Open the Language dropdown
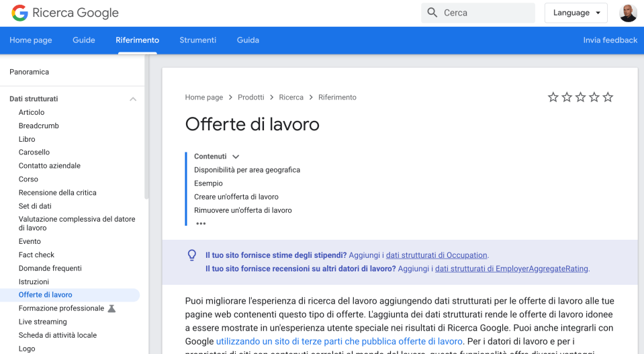The image size is (644, 354). pos(576,13)
